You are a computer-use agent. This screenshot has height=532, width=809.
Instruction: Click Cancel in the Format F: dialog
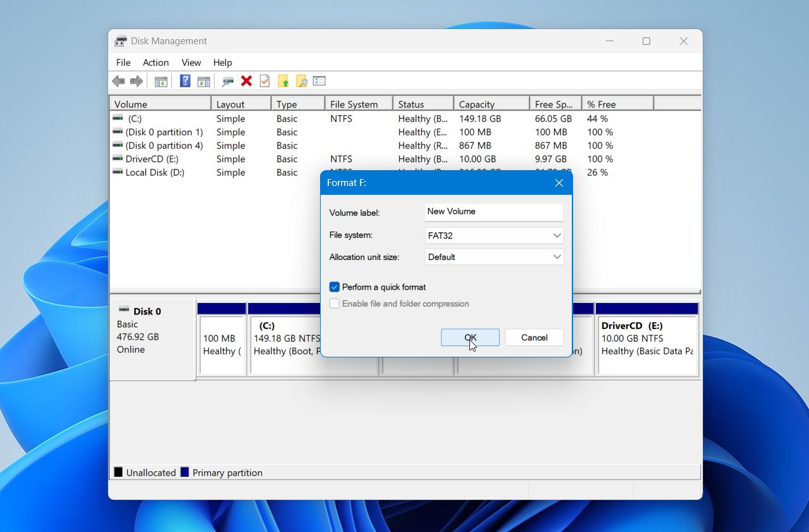534,338
